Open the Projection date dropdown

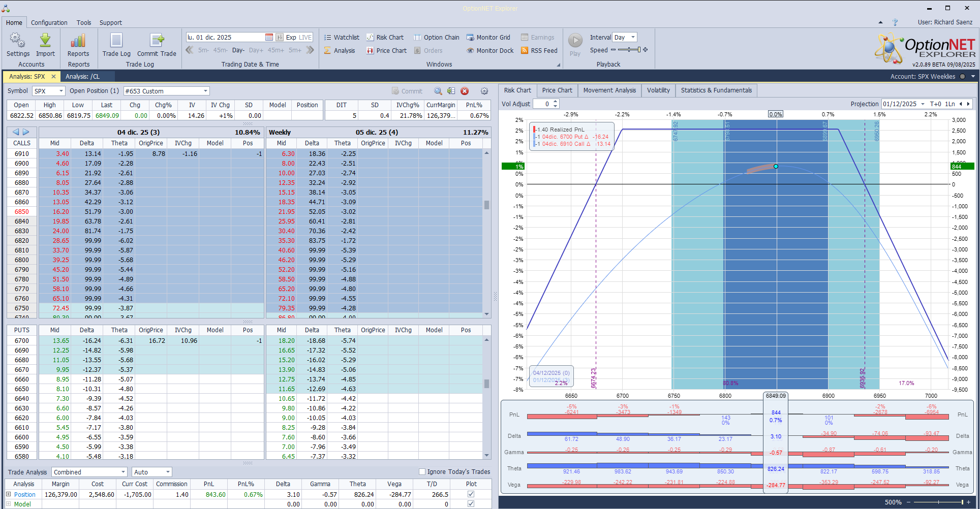[923, 104]
